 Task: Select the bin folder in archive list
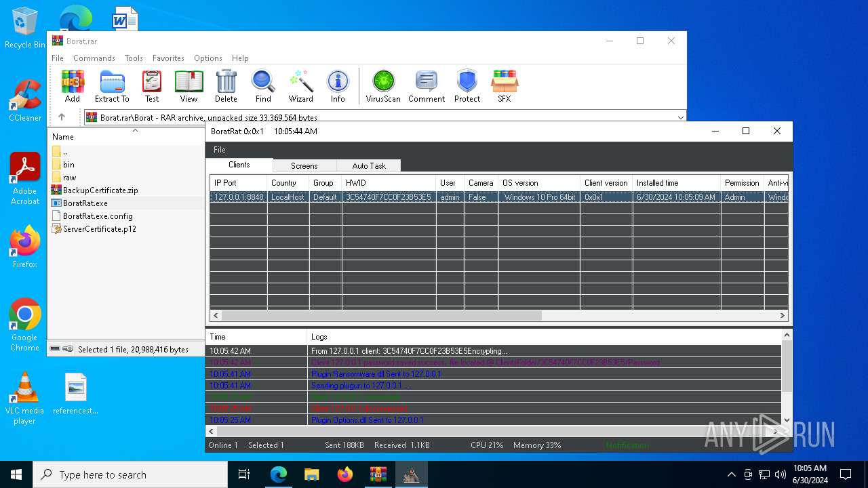68,165
